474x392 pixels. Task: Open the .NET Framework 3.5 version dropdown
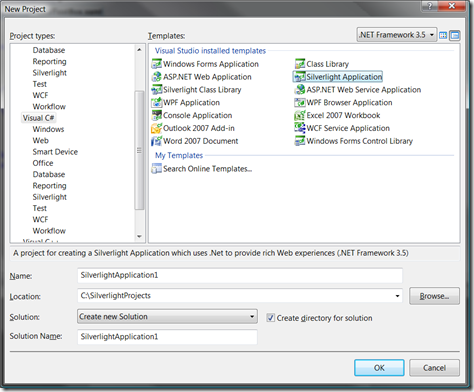tap(397, 35)
